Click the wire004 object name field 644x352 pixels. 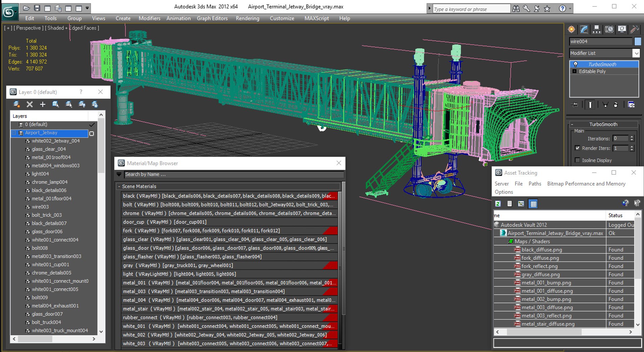click(x=600, y=41)
